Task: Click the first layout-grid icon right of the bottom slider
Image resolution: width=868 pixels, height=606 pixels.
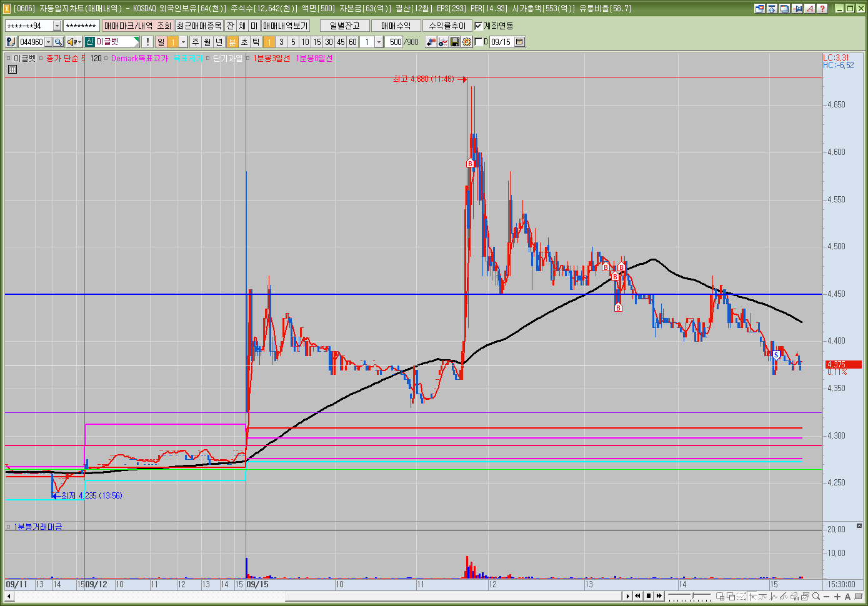Action: point(720,596)
